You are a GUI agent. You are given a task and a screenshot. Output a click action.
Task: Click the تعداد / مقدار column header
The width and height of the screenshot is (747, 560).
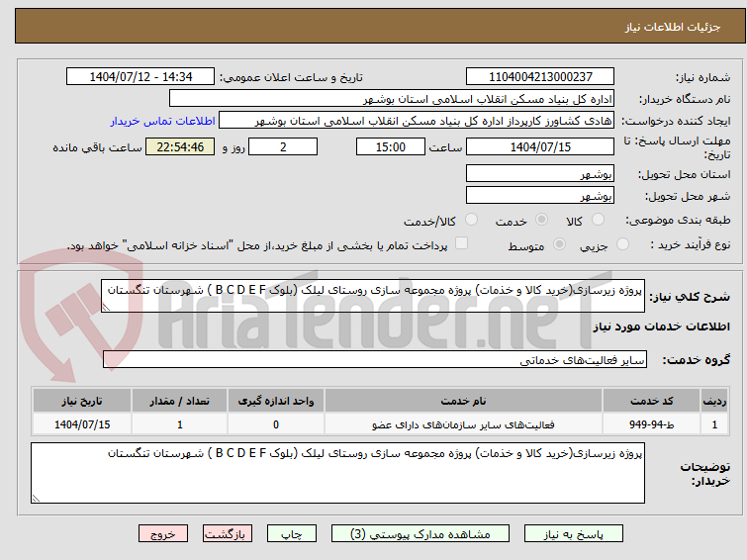(180, 401)
